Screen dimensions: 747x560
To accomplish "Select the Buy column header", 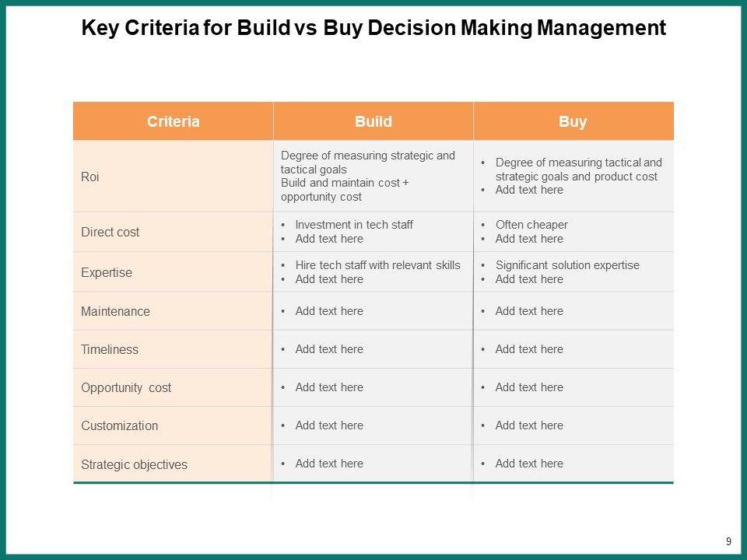I will (573, 121).
